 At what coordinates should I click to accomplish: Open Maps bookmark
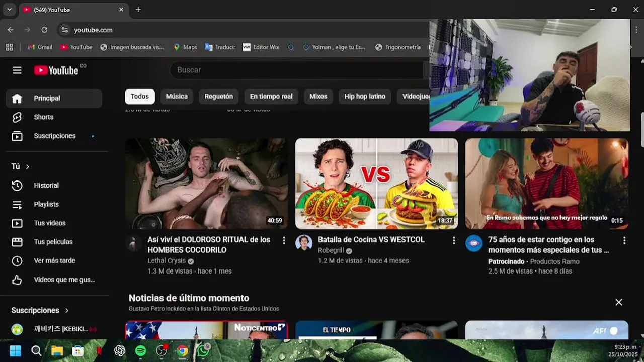click(x=185, y=47)
